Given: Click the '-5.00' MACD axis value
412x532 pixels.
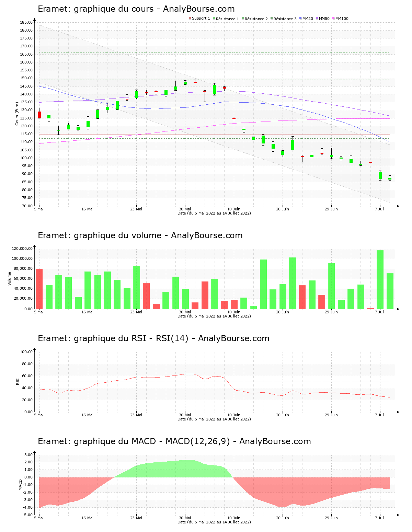Looking at the screenshot, I should point(28,515).
